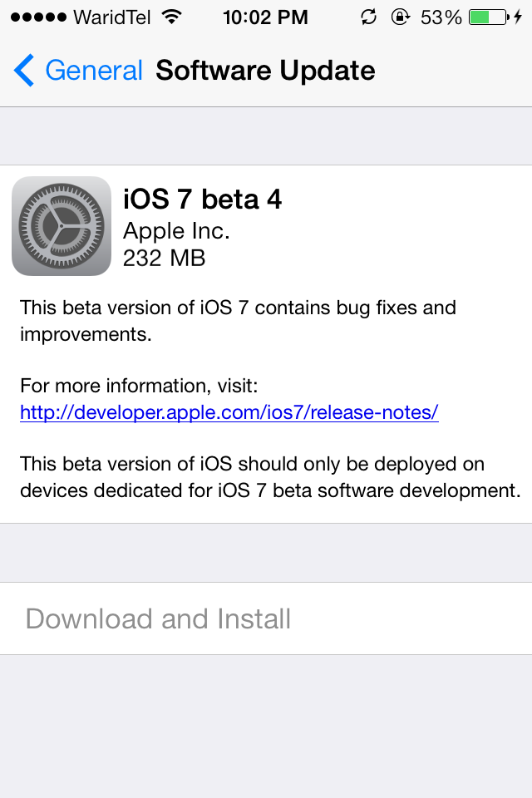Screen dimensions: 532x798
Task: Tap the back chevron arrow
Action: click(24, 70)
